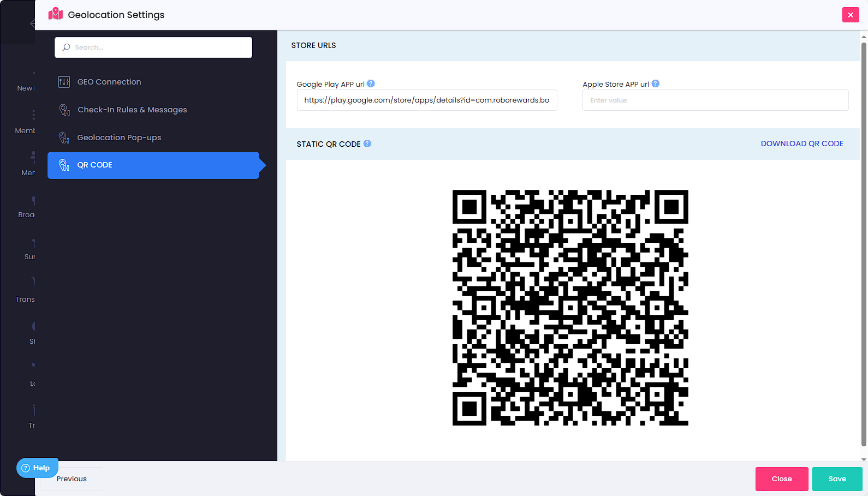Click help icon beside Google Play APP url
Screen dimensions: 868x496
[371, 83]
